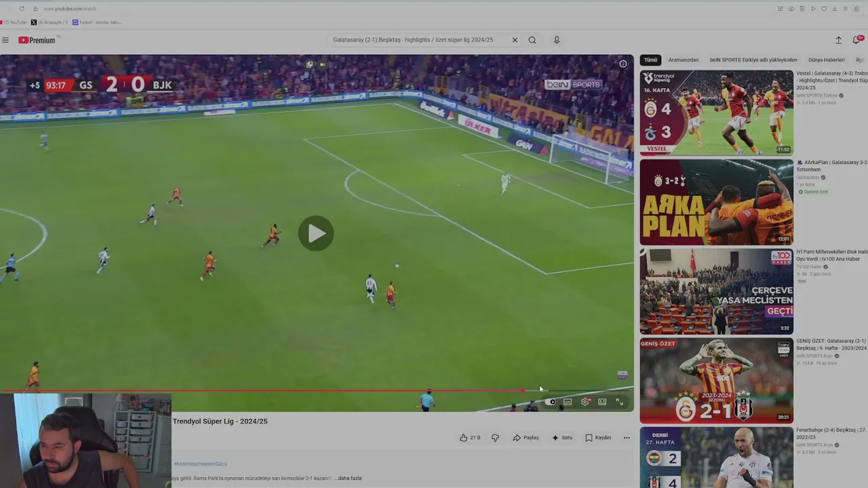Open the notifications bell

856,40
